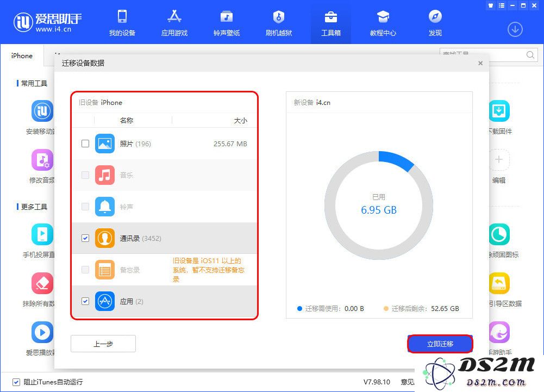Image resolution: width=544 pixels, height=392 pixels.
Task: Toggle 阻止iTunes自动运行 checkbox
Action: pos(16,382)
